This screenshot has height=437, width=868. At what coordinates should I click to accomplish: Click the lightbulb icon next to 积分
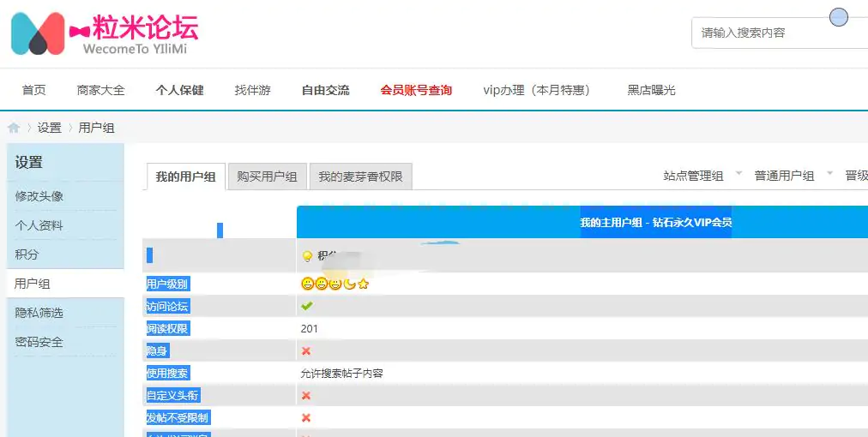pyautogui.click(x=307, y=256)
